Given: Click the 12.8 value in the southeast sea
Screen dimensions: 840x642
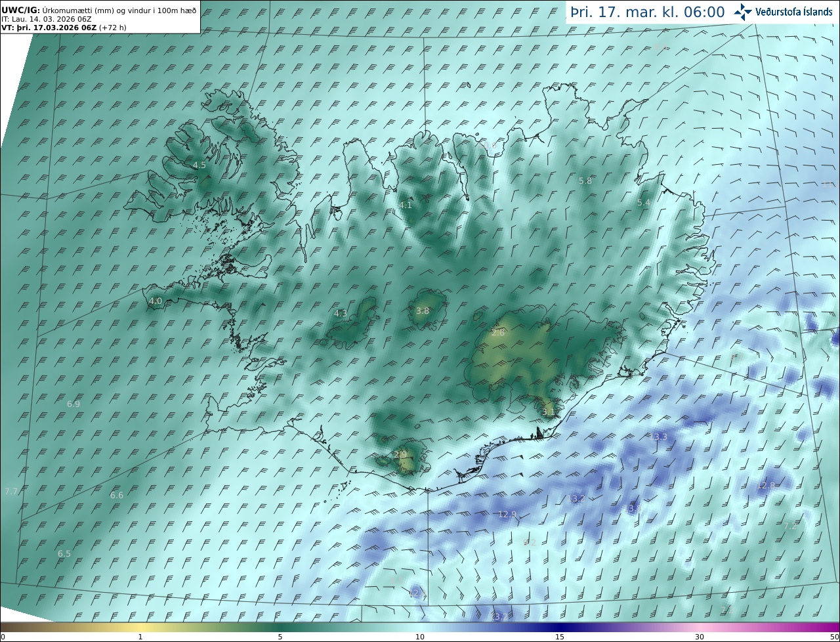Looking at the screenshot, I should pos(766,486).
